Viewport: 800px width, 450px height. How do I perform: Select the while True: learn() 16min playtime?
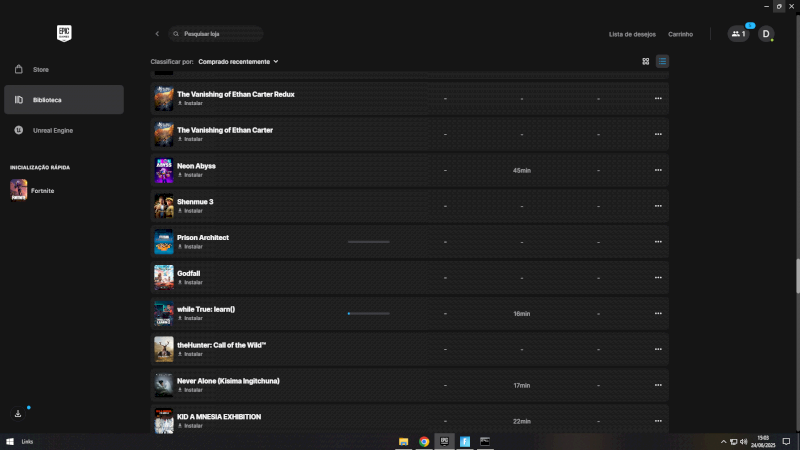[x=521, y=314]
